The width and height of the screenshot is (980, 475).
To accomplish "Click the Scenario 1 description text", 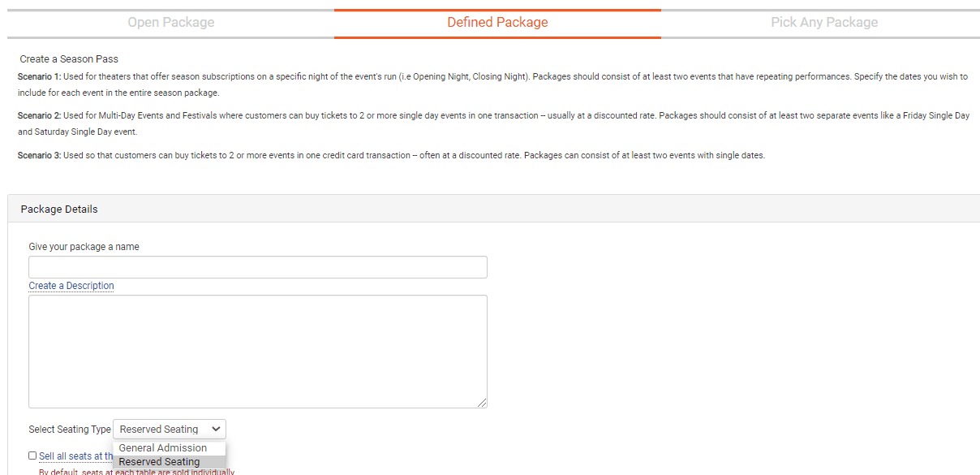I will click(x=487, y=76).
